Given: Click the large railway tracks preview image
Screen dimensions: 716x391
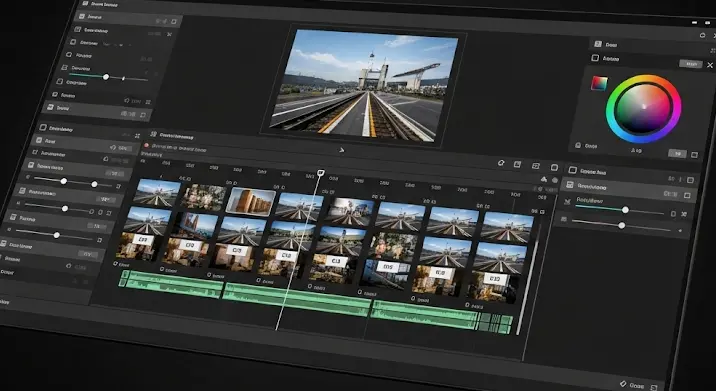Looking at the screenshot, I should (x=363, y=85).
